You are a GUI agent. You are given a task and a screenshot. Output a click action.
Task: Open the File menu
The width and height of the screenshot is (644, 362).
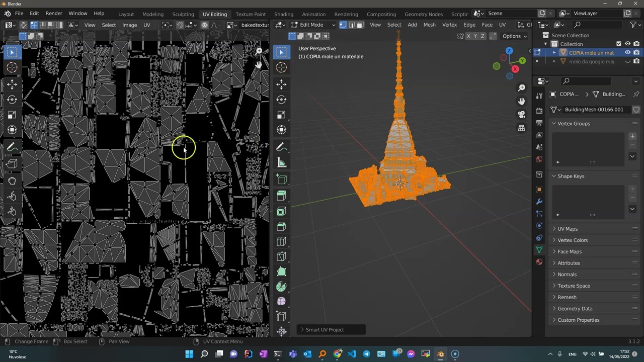click(x=19, y=14)
